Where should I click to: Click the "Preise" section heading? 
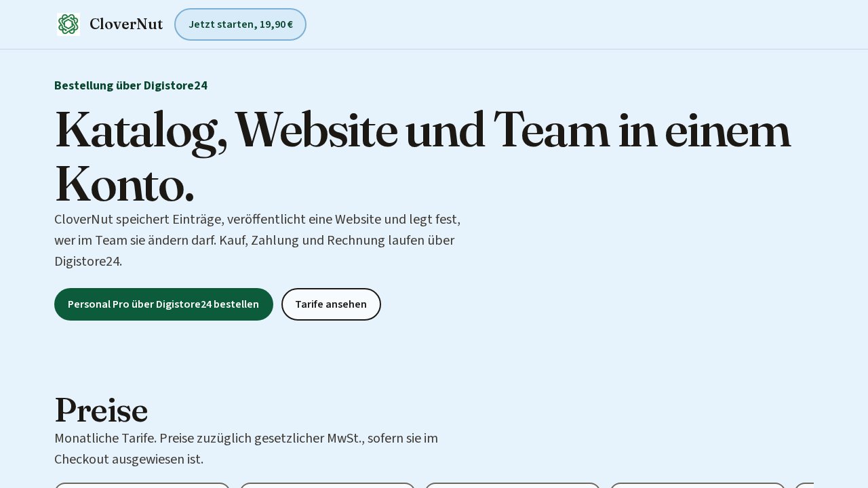click(101, 410)
